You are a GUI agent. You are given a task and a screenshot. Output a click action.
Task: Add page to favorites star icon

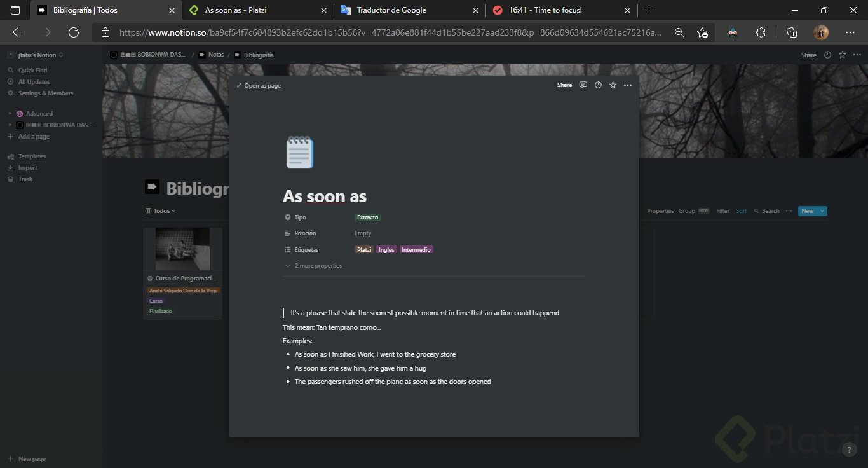702,32
